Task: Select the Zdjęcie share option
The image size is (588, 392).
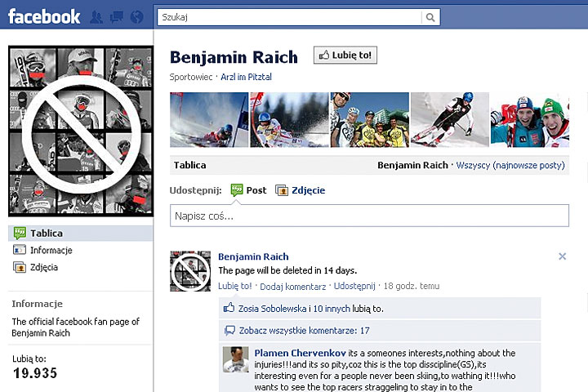Action: 308,190
